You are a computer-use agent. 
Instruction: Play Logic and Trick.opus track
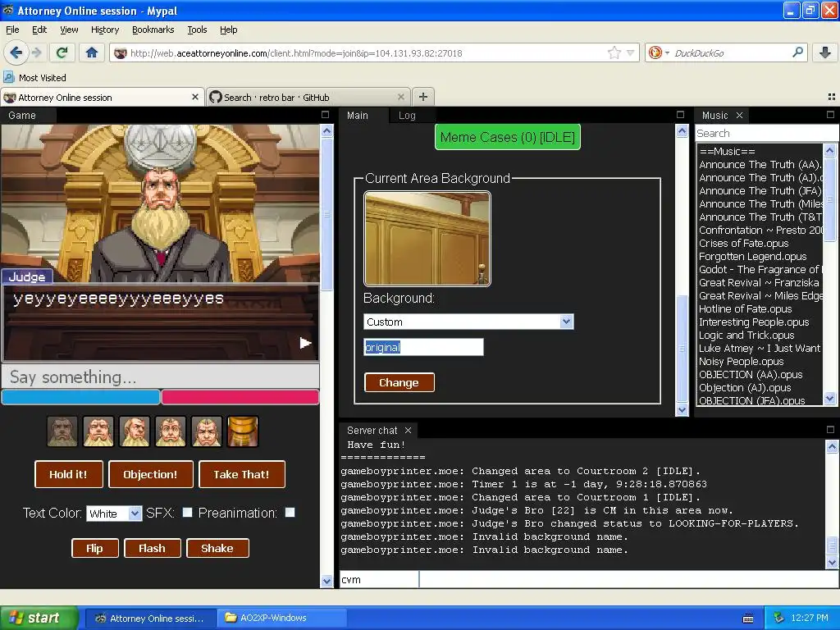click(x=746, y=335)
